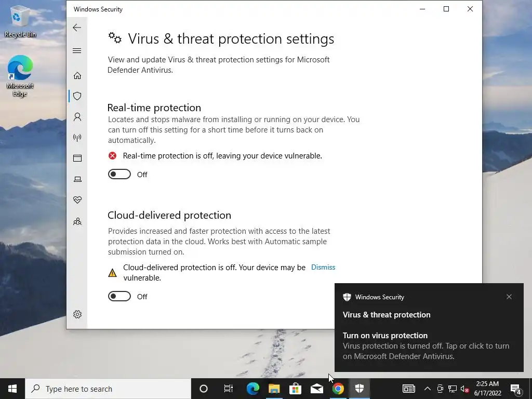
Task: Select Virus & threat protection shield icon
Action: click(77, 96)
